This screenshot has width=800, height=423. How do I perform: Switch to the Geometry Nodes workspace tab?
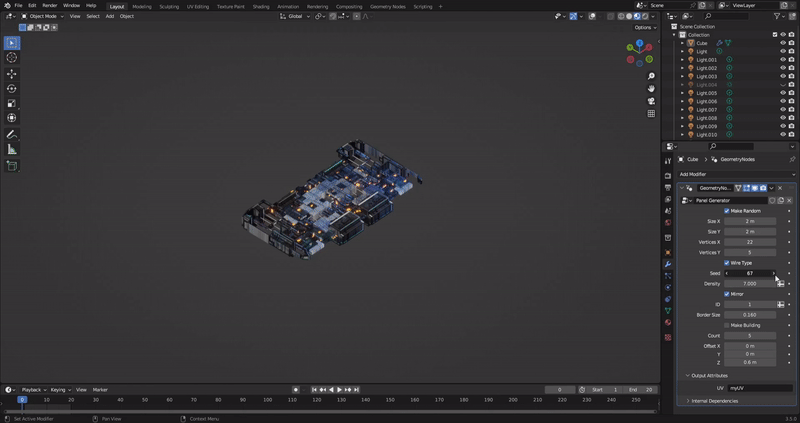point(388,7)
